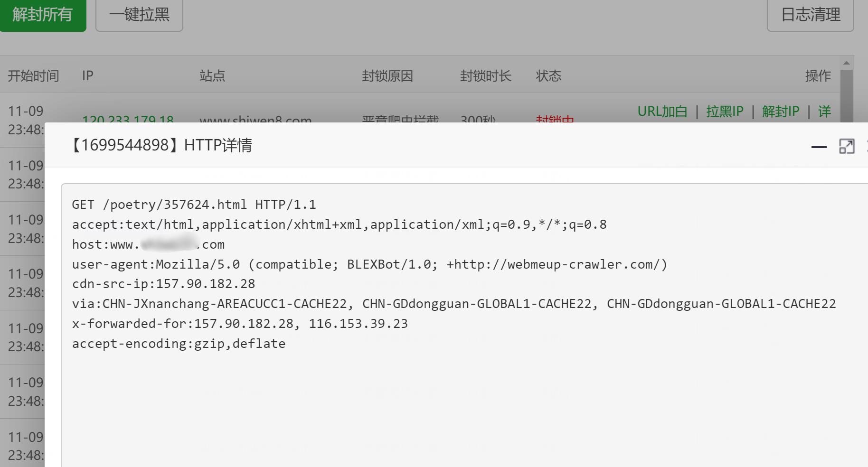Open 日志清理 log cleanup
This screenshot has height=467, width=868.
pyautogui.click(x=810, y=15)
